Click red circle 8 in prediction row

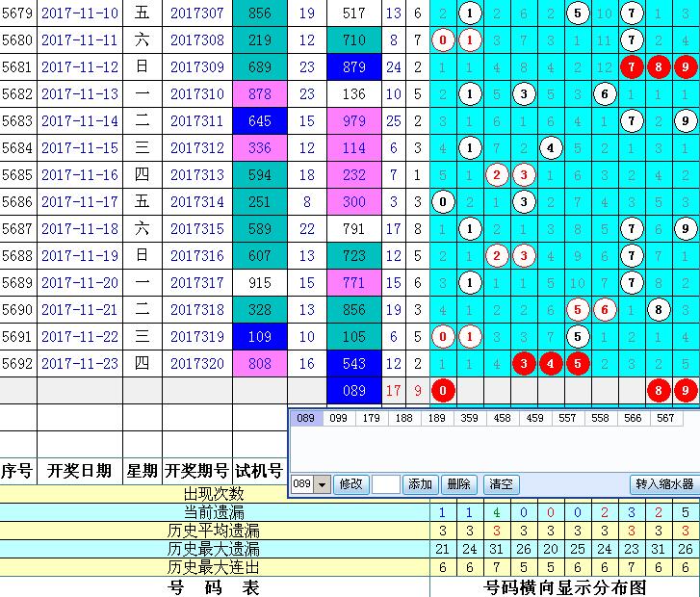(x=657, y=391)
